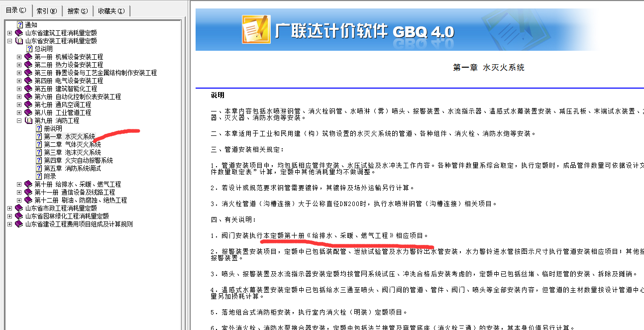Expand 第一册 机械设备安装工程

[x=19, y=57]
